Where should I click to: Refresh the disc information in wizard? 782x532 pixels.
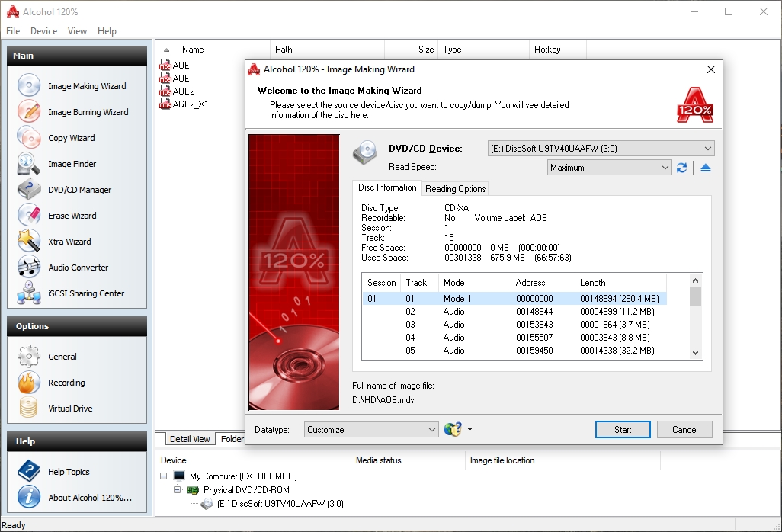[681, 168]
